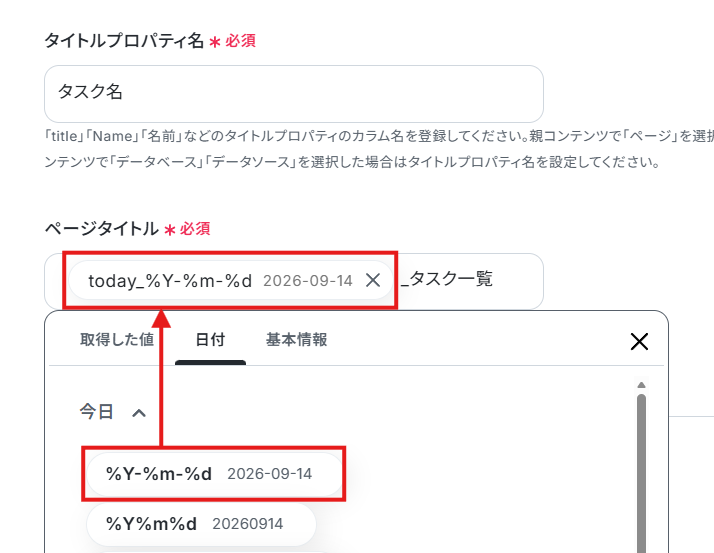Switch to the 取得した値 tab
Image resolution: width=714 pixels, height=553 pixels.
click(117, 340)
